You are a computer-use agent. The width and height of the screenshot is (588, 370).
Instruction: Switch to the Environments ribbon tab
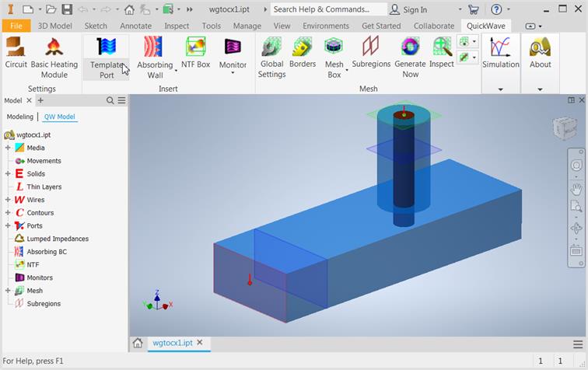[326, 26]
